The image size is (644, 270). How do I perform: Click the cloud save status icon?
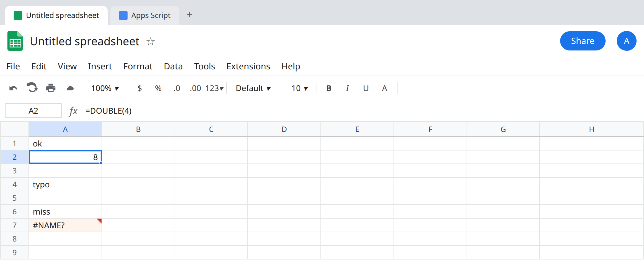[70, 88]
